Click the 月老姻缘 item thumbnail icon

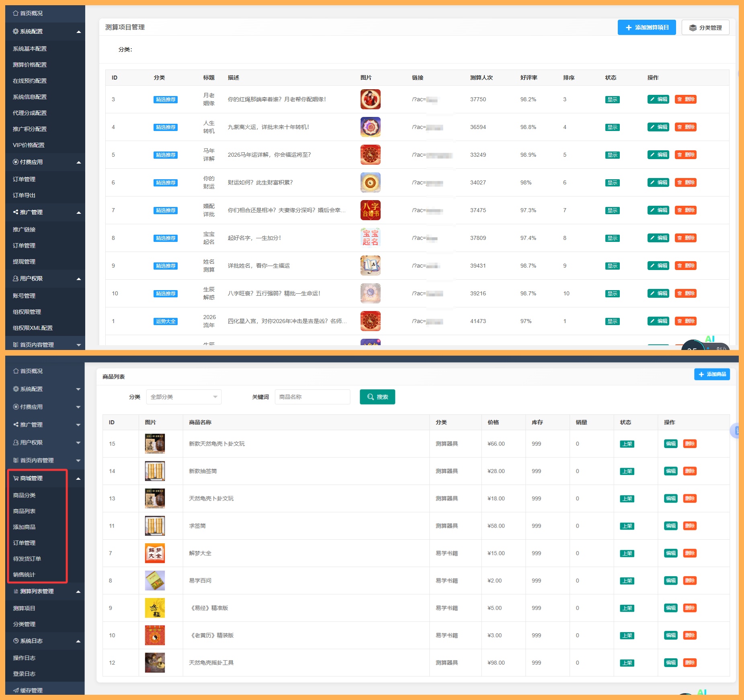pyautogui.click(x=370, y=99)
